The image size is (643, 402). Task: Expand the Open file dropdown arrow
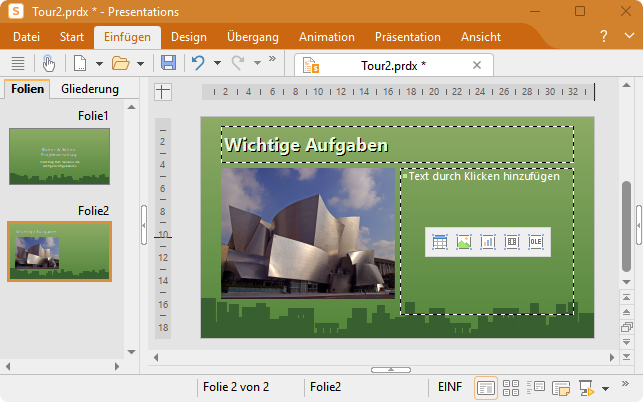coord(141,64)
